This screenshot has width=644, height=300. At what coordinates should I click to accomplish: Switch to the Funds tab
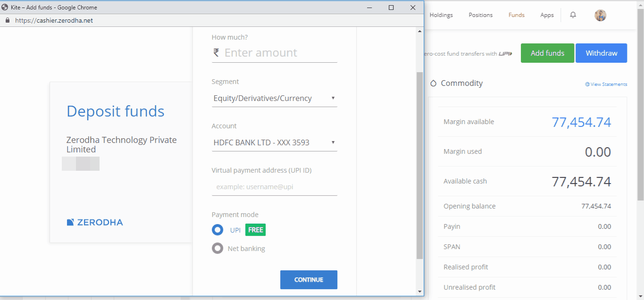click(x=517, y=15)
